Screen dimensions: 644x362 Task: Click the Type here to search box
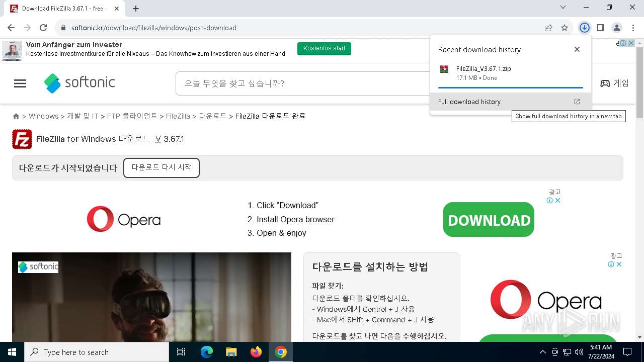point(97,352)
